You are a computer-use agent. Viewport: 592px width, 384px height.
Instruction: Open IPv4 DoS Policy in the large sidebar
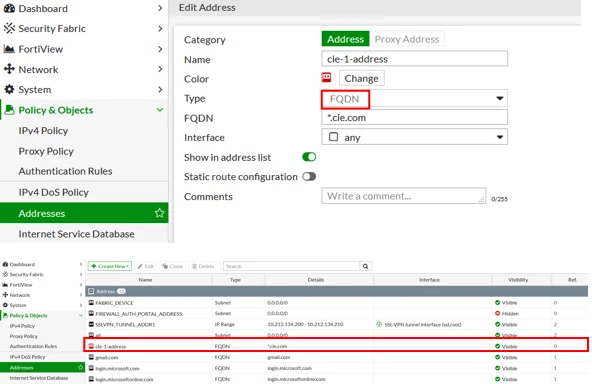tap(54, 192)
